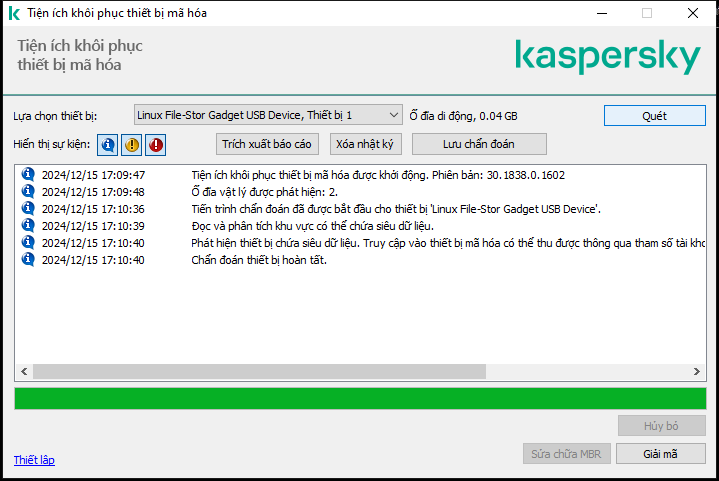The height and width of the screenshot is (481, 719).
Task: Click the Quét scan button
Action: (654, 116)
